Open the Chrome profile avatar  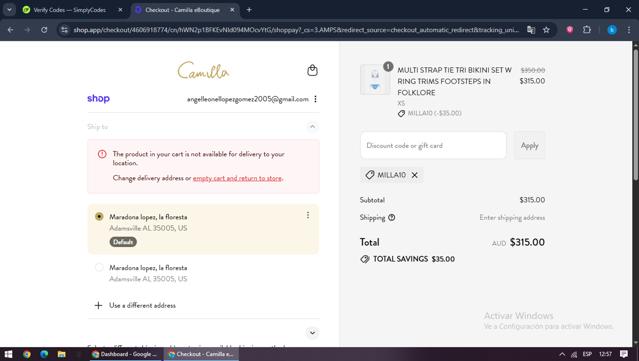pos(612,30)
